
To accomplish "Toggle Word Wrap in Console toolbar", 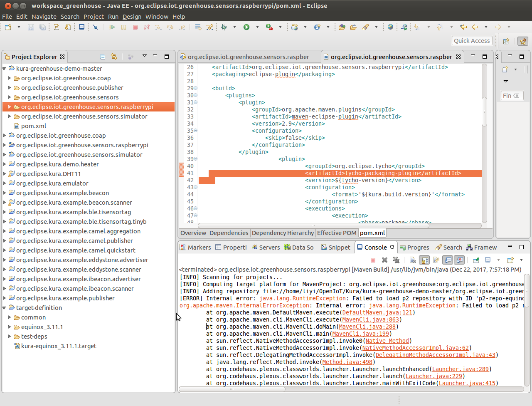I will pyautogui.click(x=436, y=260).
